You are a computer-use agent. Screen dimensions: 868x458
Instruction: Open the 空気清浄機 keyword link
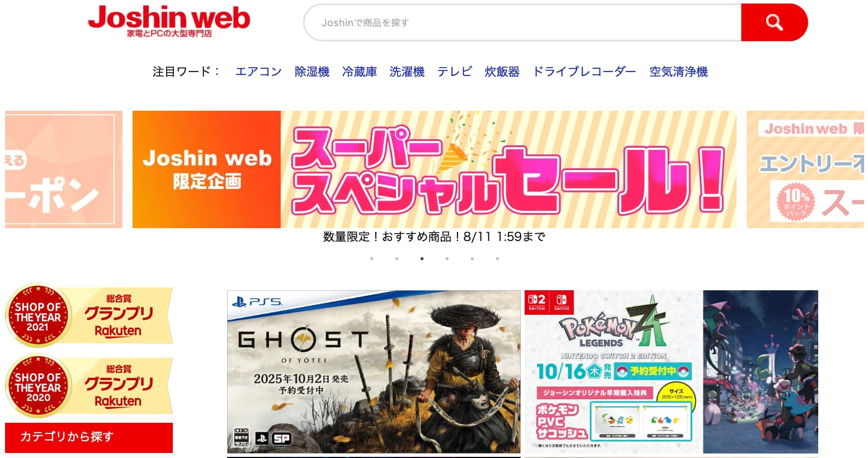coord(678,72)
